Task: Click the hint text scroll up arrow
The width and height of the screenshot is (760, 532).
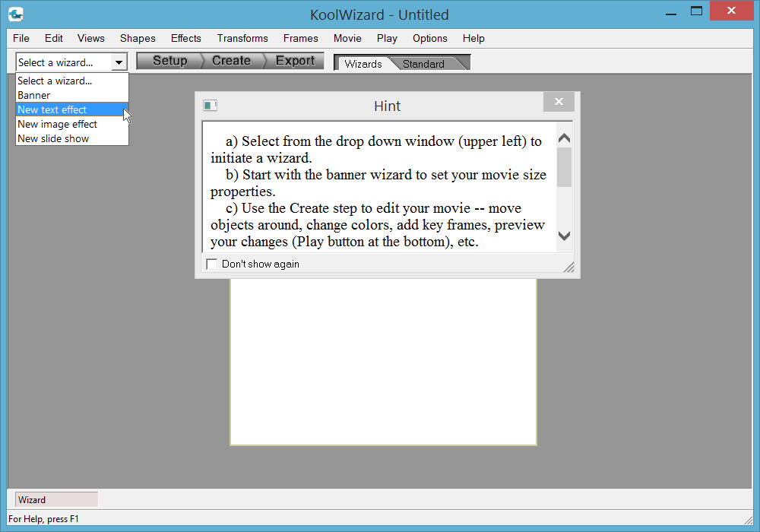Action: pyautogui.click(x=564, y=138)
